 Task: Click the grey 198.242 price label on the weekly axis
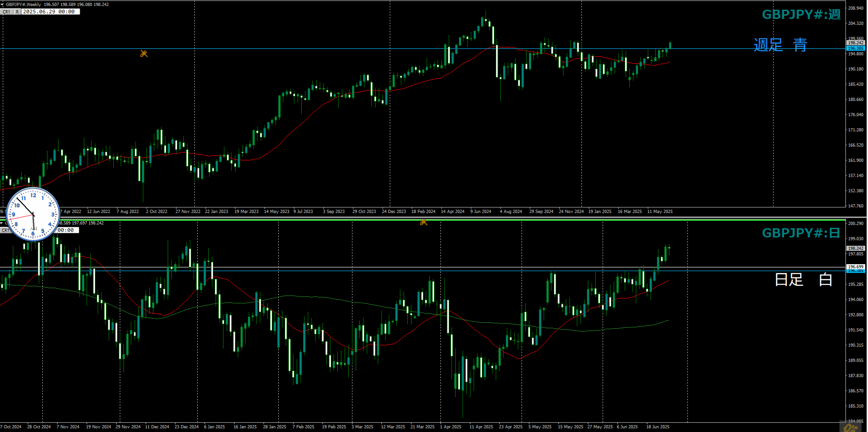[x=856, y=42]
